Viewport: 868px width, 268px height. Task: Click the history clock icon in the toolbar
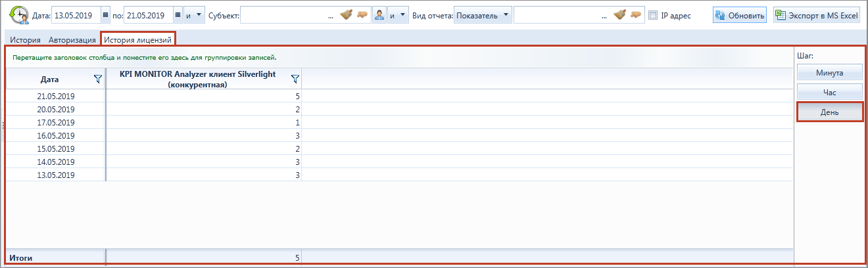click(18, 14)
